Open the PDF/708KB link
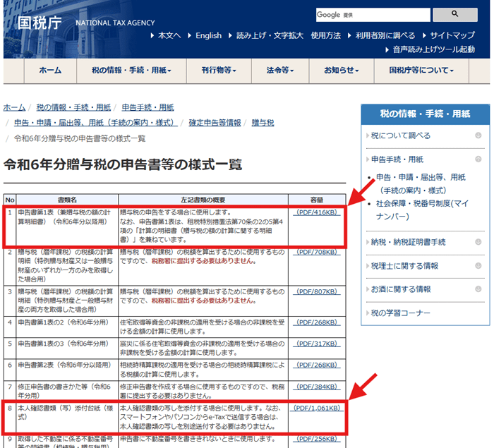Screen dimensions: 494x448 tap(317, 252)
